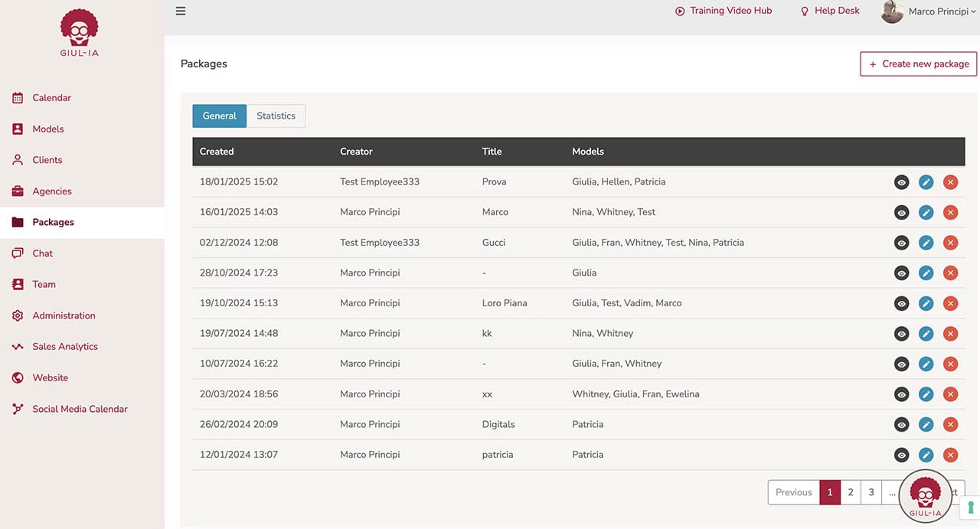Click the Models column header
The image size is (980, 529).
(x=588, y=152)
